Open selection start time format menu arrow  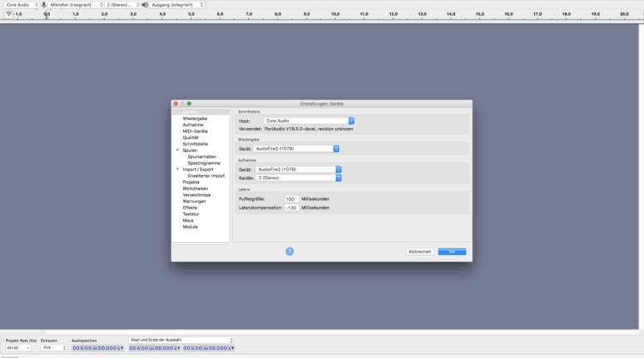(x=179, y=349)
